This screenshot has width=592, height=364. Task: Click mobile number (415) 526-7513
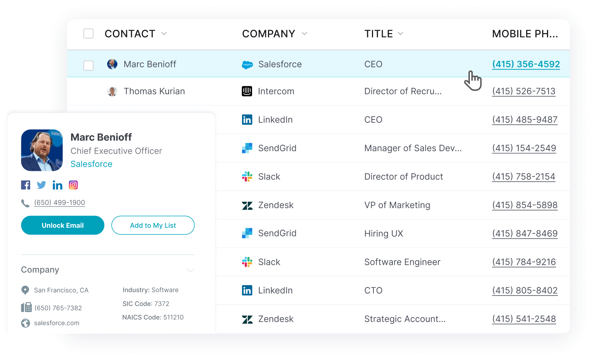pos(523,91)
